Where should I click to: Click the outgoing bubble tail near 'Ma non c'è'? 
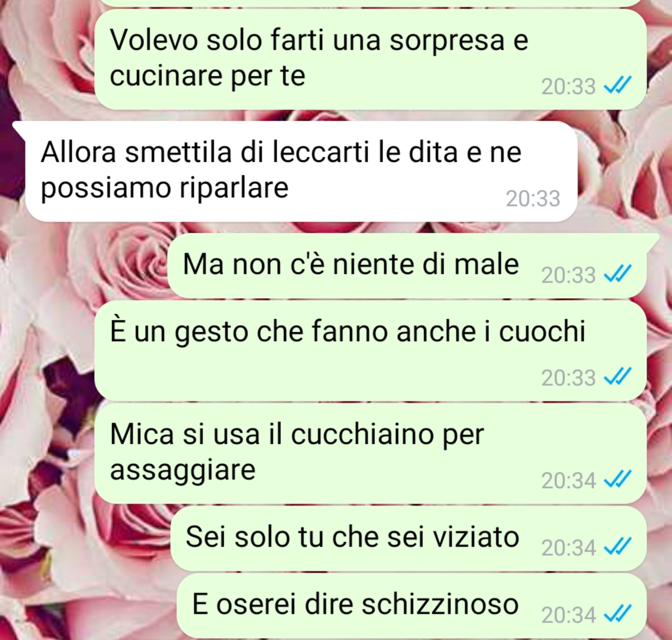tap(652, 240)
